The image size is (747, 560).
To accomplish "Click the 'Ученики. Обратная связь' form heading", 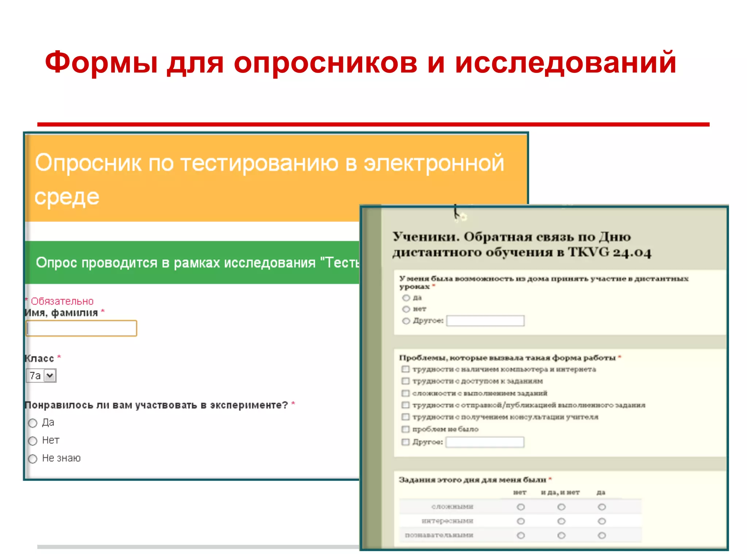I will click(522, 244).
